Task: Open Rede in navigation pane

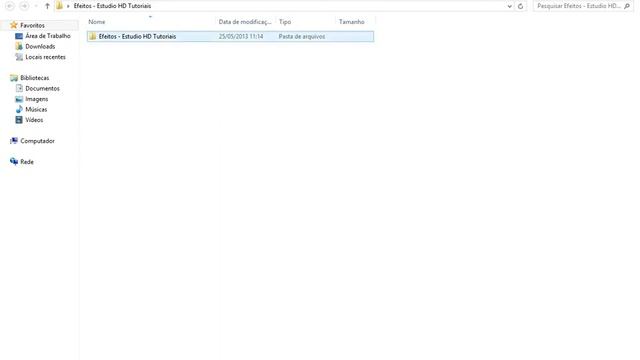Action: pos(27,162)
